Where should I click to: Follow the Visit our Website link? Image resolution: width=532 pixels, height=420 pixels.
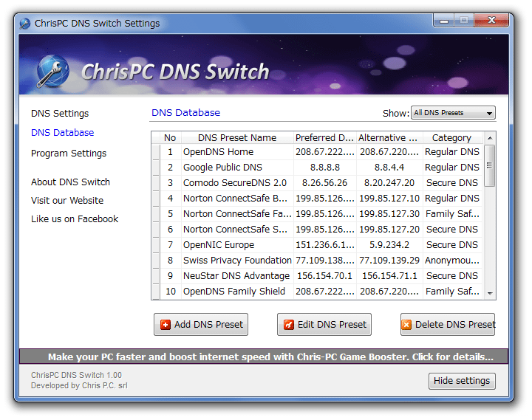67,200
